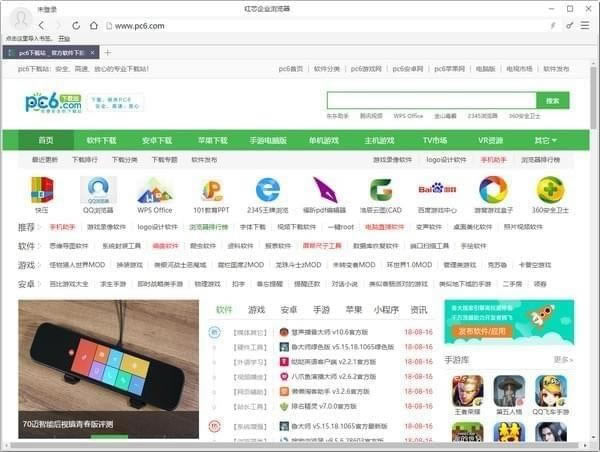Click the 百度游戏中心 icon
Image resolution: width=600 pixels, height=452 pixels.
(436, 190)
